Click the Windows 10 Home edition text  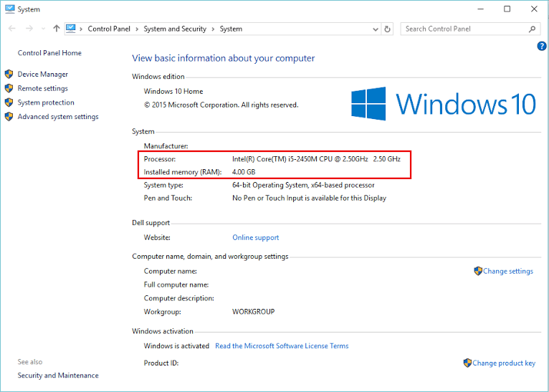[173, 92]
